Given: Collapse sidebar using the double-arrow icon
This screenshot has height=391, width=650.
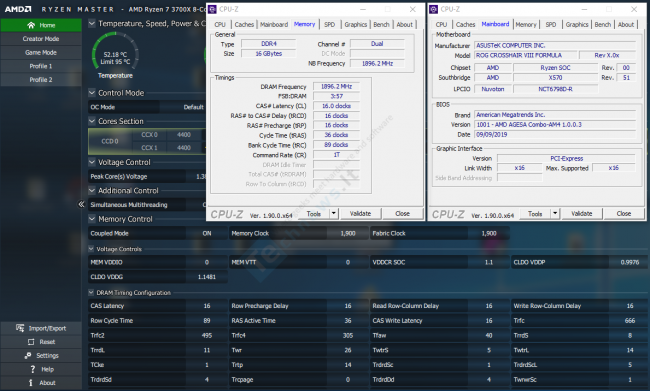Looking at the screenshot, I should [x=81, y=204].
